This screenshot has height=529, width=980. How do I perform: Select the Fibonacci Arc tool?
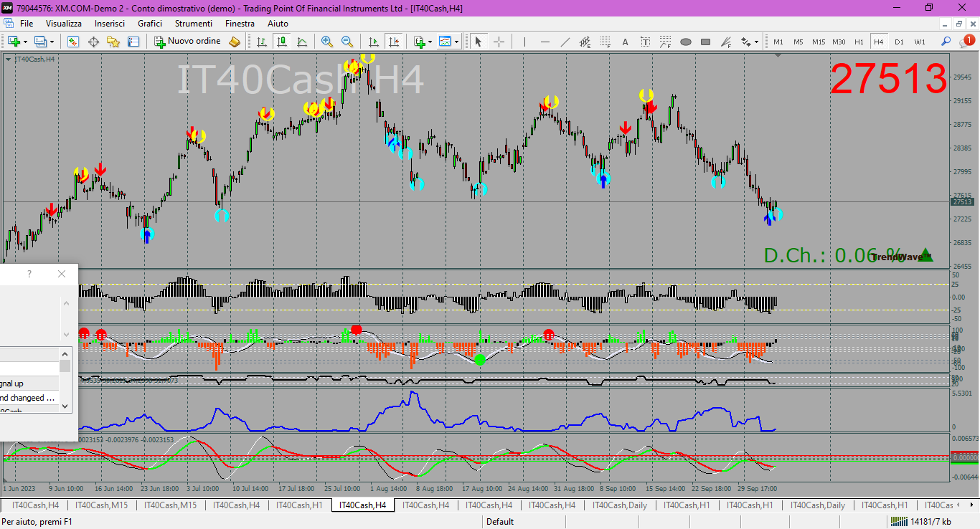click(x=665, y=42)
